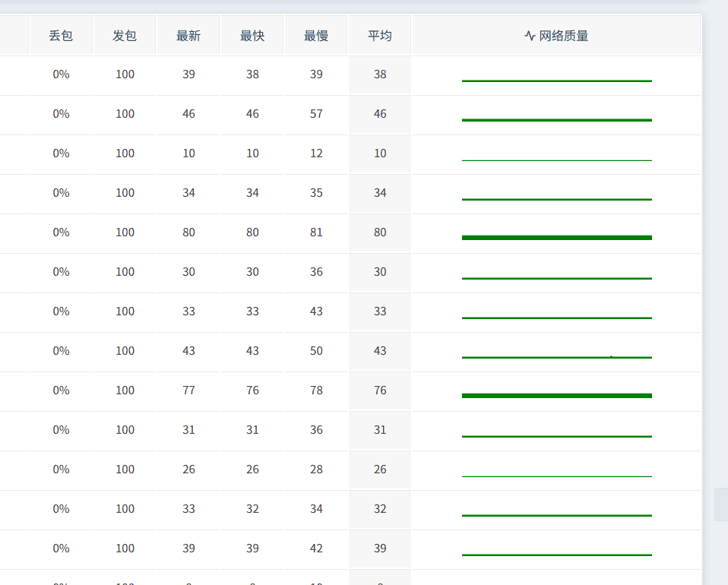Click the thick quality bar in the average 80 row
728x585 pixels.
click(x=556, y=238)
